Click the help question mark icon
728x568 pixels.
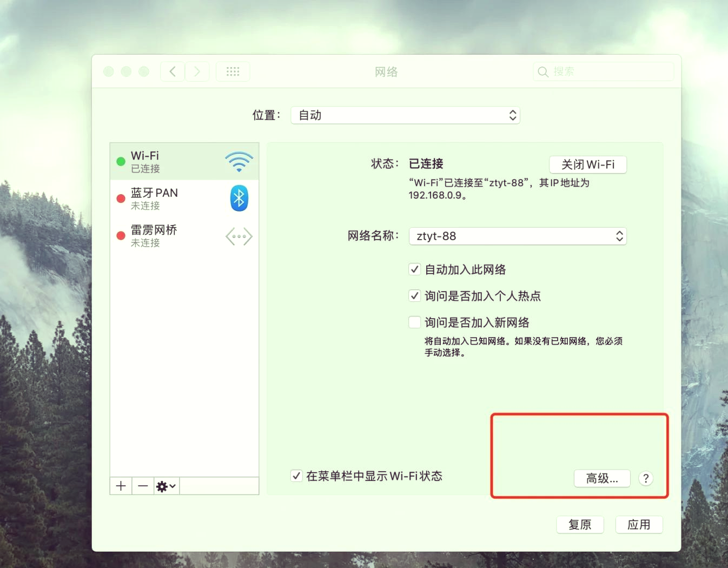pyautogui.click(x=645, y=478)
